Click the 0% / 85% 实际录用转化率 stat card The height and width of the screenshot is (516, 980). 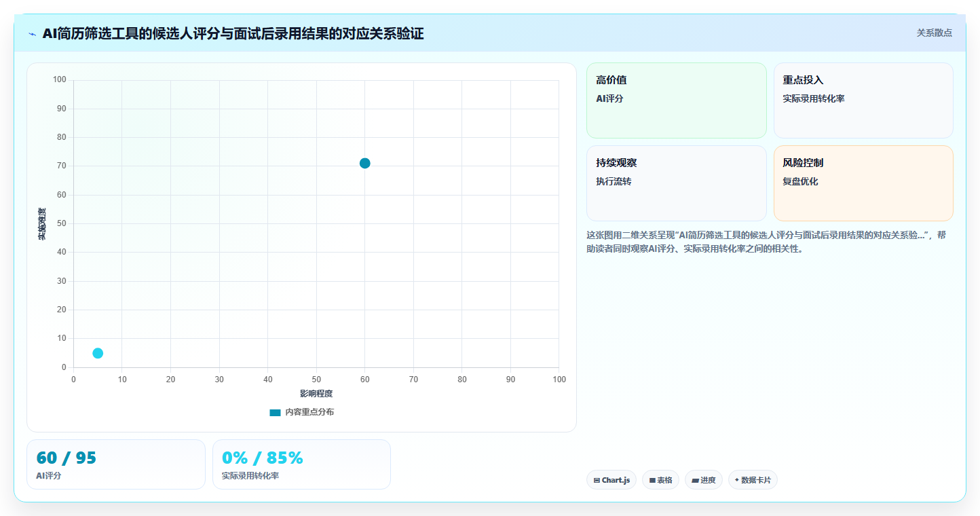point(301,464)
